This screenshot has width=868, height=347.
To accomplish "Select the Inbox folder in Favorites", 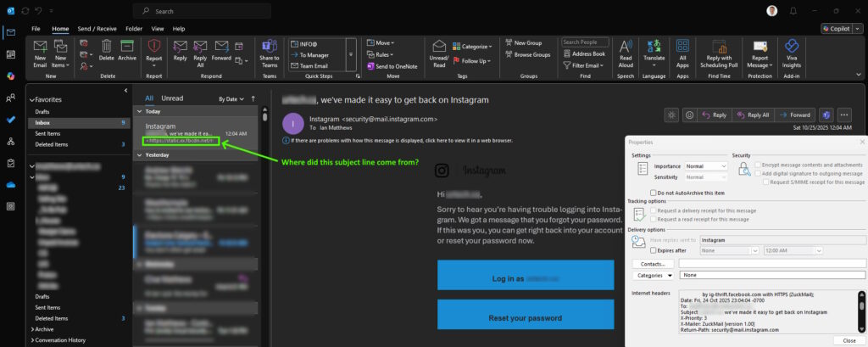I will coord(79,122).
